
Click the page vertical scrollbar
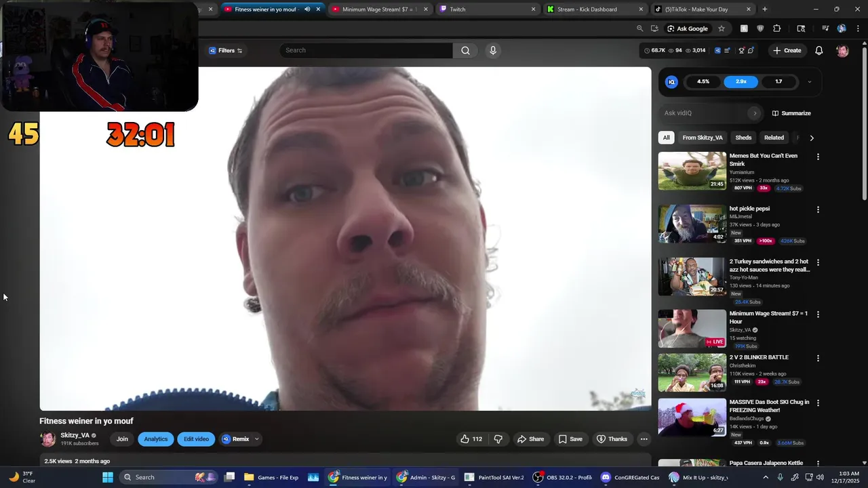click(864, 122)
